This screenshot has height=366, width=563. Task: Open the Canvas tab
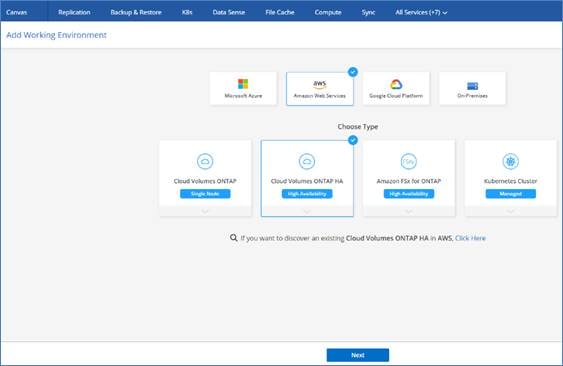pos(17,12)
